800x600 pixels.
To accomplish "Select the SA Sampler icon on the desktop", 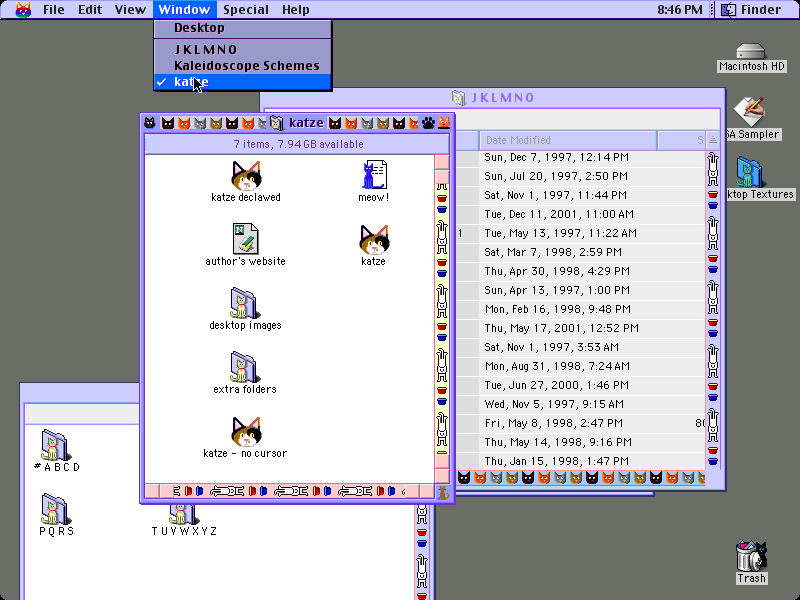I will point(749,111).
